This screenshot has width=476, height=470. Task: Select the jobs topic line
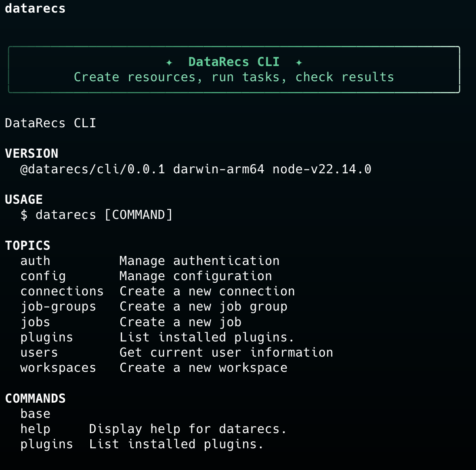[35, 321]
